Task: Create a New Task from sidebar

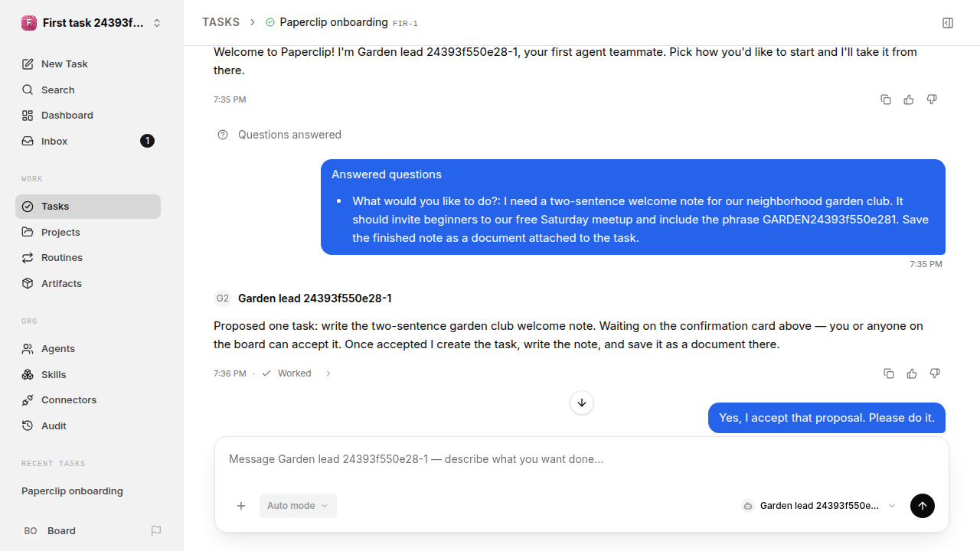Action: 88,64
